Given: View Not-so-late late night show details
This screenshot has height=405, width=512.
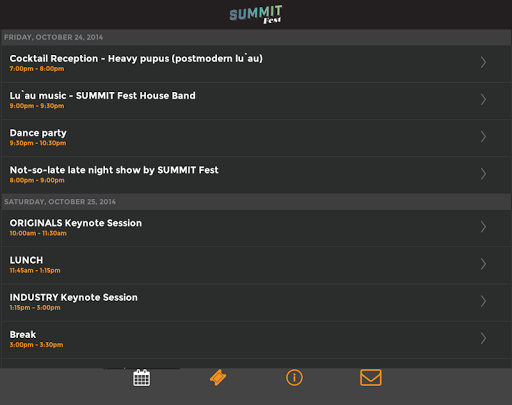Looking at the screenshot, I should (256, 175).
